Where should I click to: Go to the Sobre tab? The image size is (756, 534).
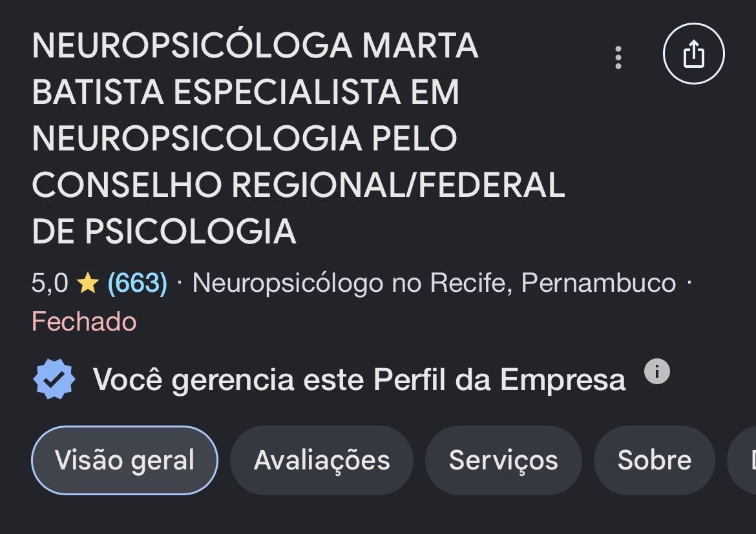click(x=655, y=460)
